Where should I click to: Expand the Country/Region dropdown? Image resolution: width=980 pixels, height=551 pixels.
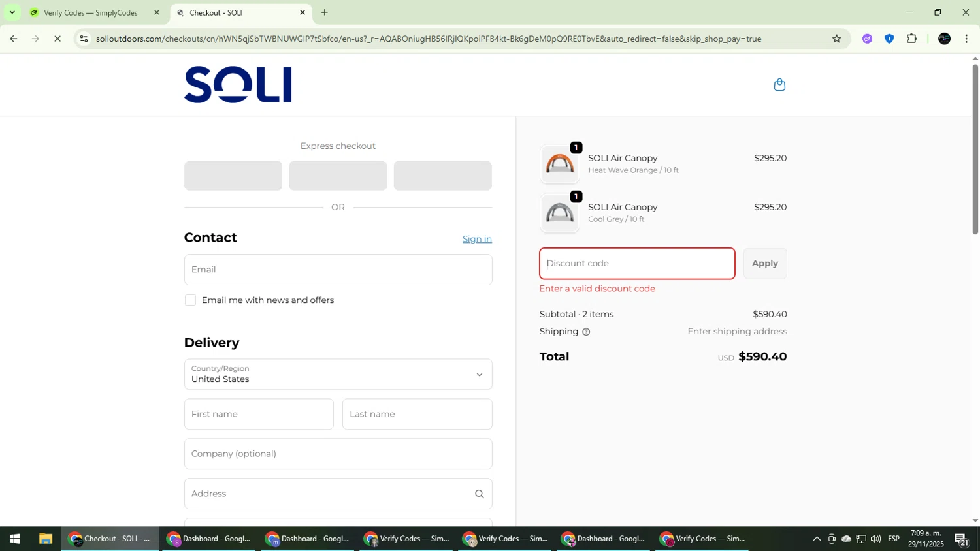338,374
